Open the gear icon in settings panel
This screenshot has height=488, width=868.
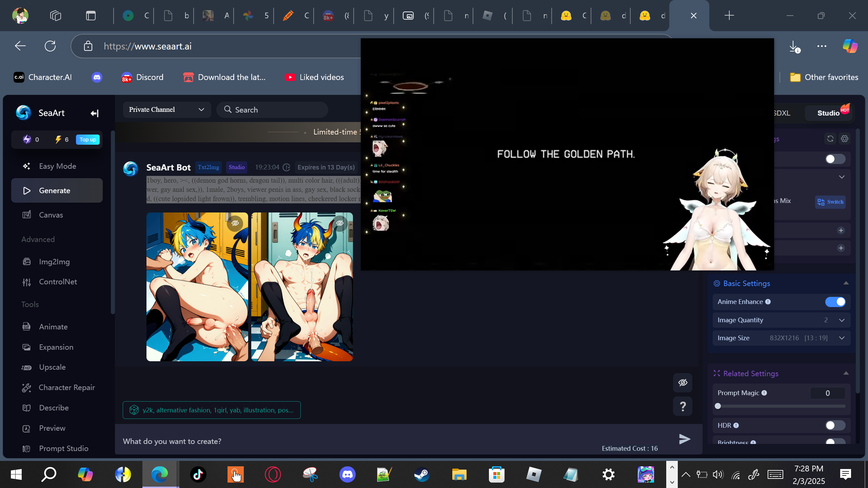(845, 139)
